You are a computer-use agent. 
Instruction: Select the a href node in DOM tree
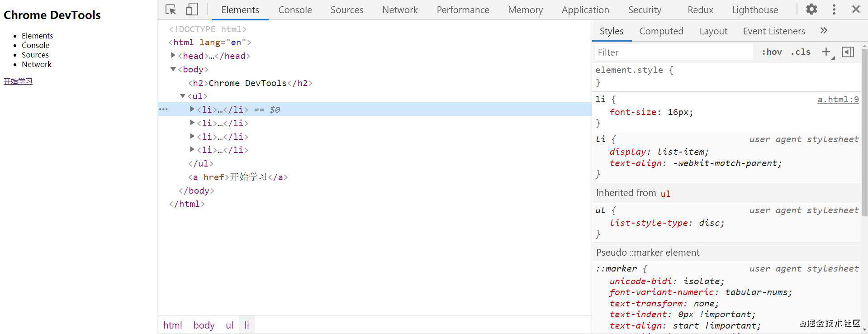click(x=238, y=177)
